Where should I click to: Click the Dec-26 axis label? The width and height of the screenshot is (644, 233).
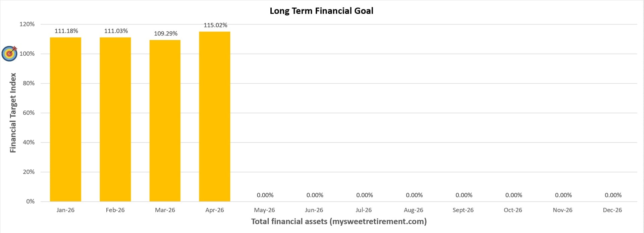[x=612, y=210]
